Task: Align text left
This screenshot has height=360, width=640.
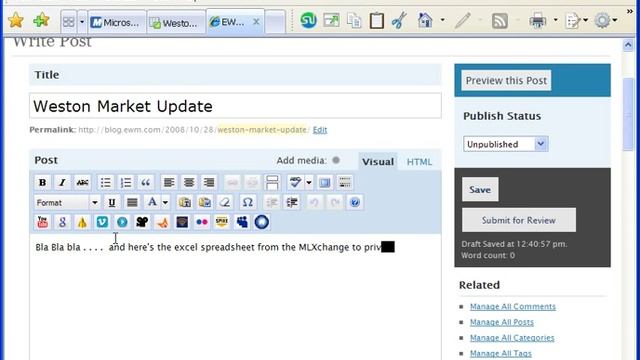Action: point(169,182)
